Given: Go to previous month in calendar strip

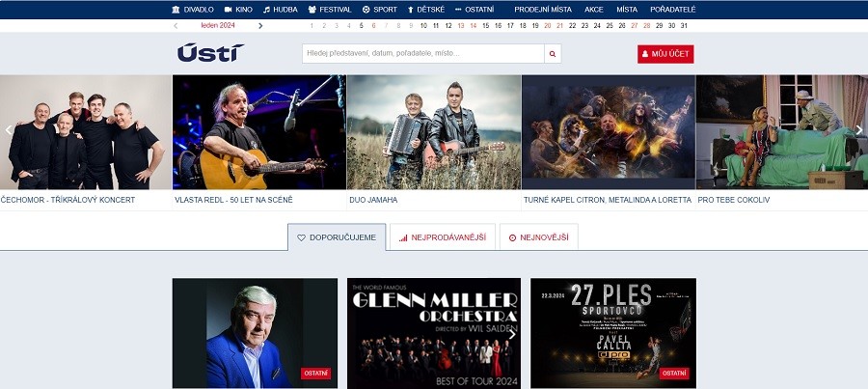Looking at the screenshot, I should [176, 25].
